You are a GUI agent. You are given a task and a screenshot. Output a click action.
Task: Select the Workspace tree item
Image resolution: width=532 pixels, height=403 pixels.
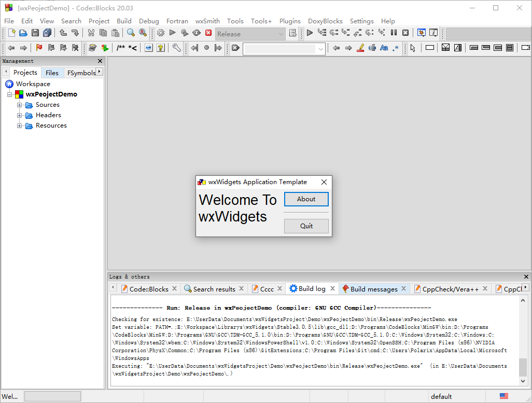click(x=33, y=84)
